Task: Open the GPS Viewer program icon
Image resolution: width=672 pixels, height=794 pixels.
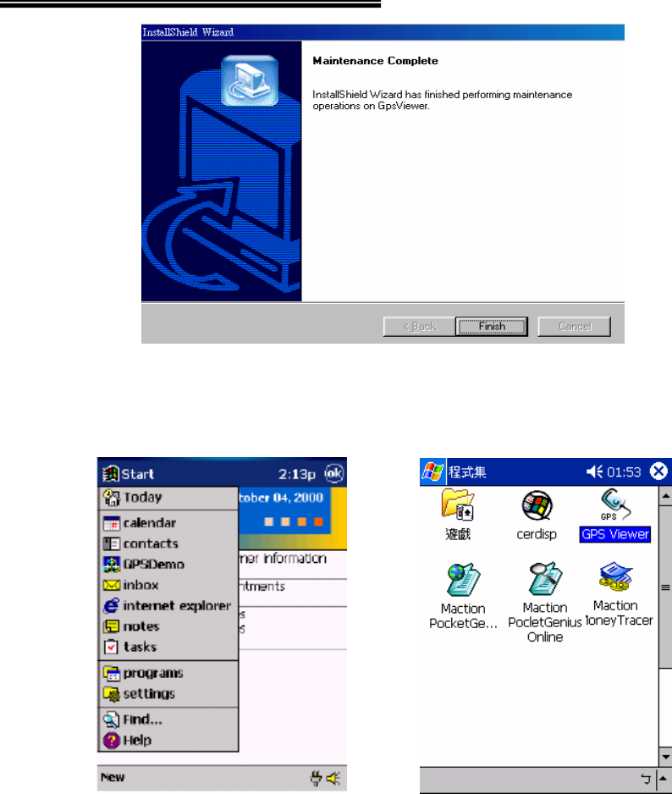Action: 614,516
